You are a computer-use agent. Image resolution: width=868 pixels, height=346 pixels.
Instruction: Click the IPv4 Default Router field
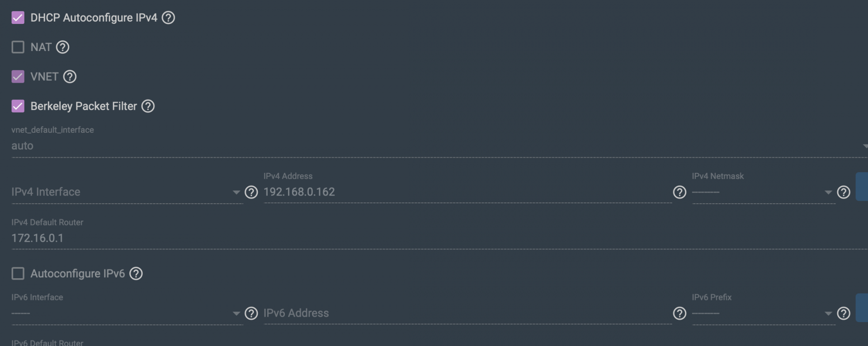[x=439, y=238]
